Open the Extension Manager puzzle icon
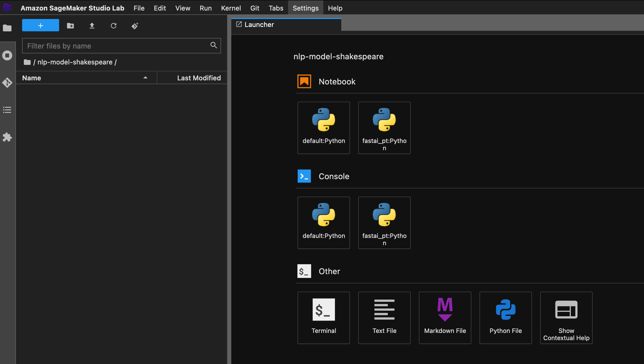Viewport: 644px width, 364px height. pyautogui.click(x=7, y=137)
